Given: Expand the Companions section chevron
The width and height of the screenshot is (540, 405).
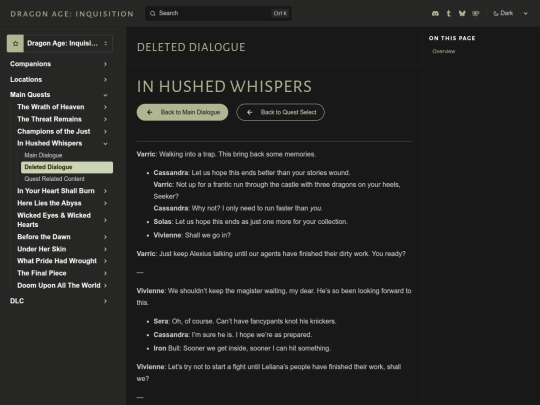Looking at the screenshot, I should coord(105,64).
